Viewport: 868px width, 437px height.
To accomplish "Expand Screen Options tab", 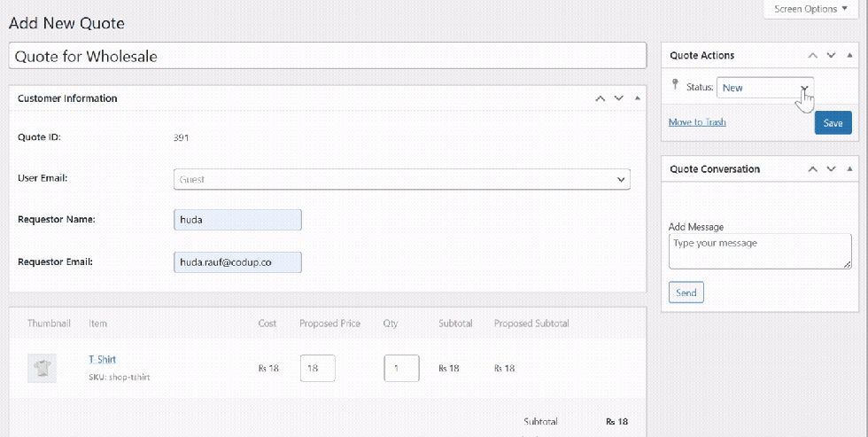I will pos(811,9).
